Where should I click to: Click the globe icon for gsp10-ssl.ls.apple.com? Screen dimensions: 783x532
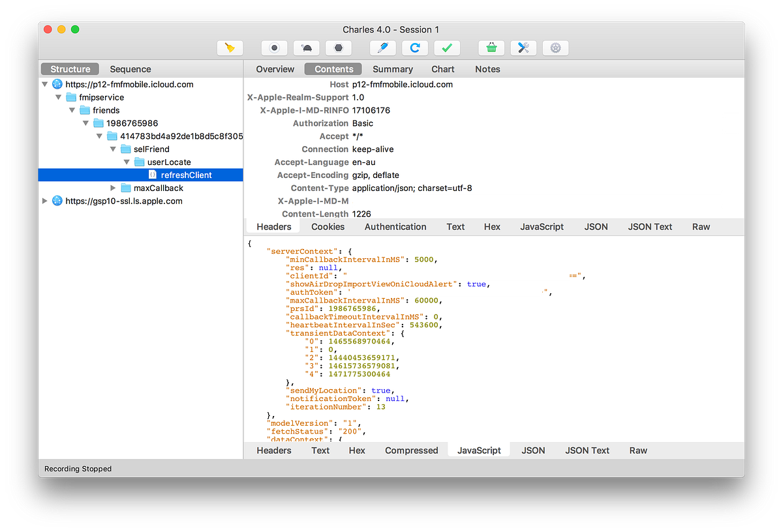57,201
